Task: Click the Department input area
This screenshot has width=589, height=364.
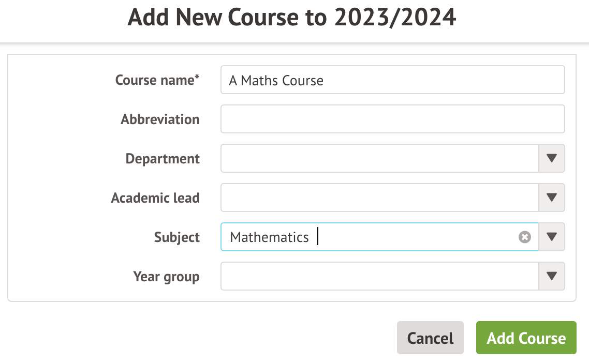Action: (362, 158)
